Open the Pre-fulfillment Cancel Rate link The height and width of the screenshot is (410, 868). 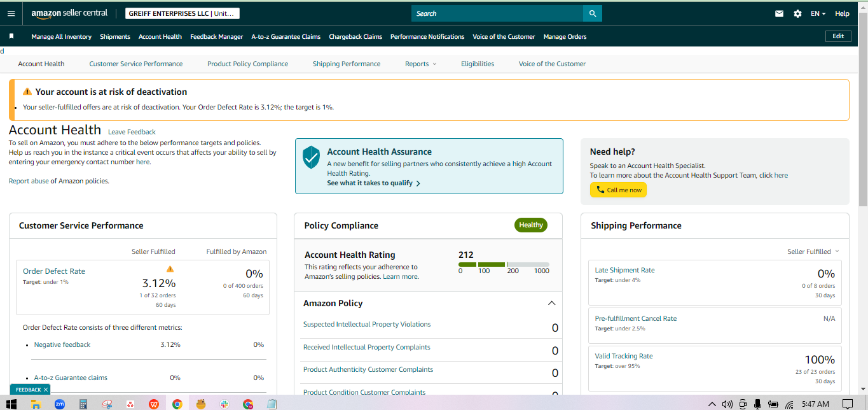636,318
